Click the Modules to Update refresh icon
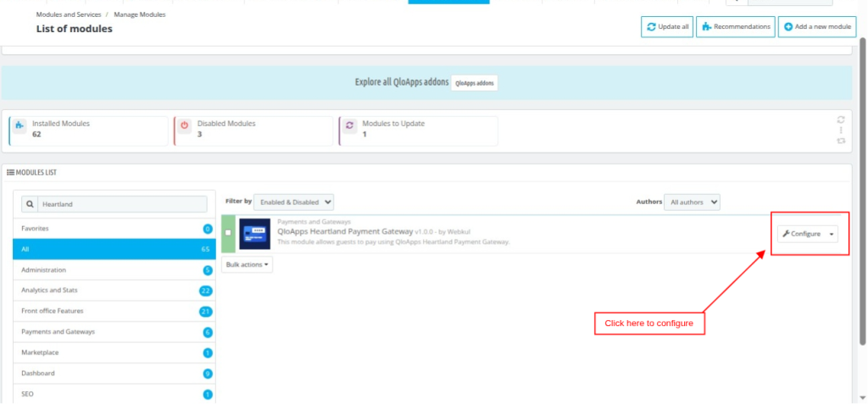 click(350, 125)
